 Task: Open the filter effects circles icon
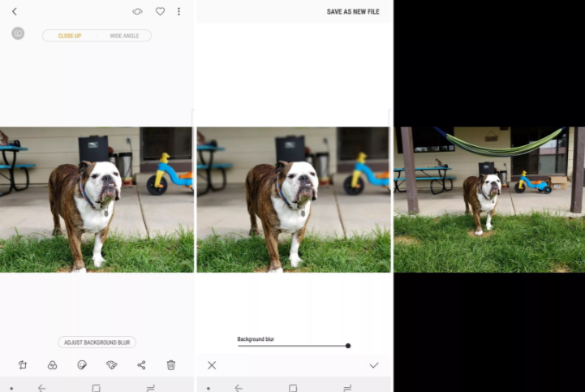[x=52, y=365]
